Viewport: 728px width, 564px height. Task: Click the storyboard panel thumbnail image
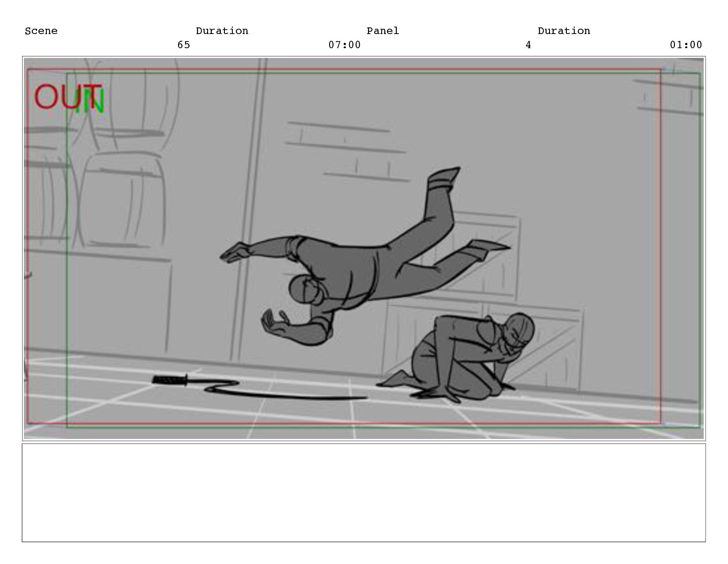(364, 248)
